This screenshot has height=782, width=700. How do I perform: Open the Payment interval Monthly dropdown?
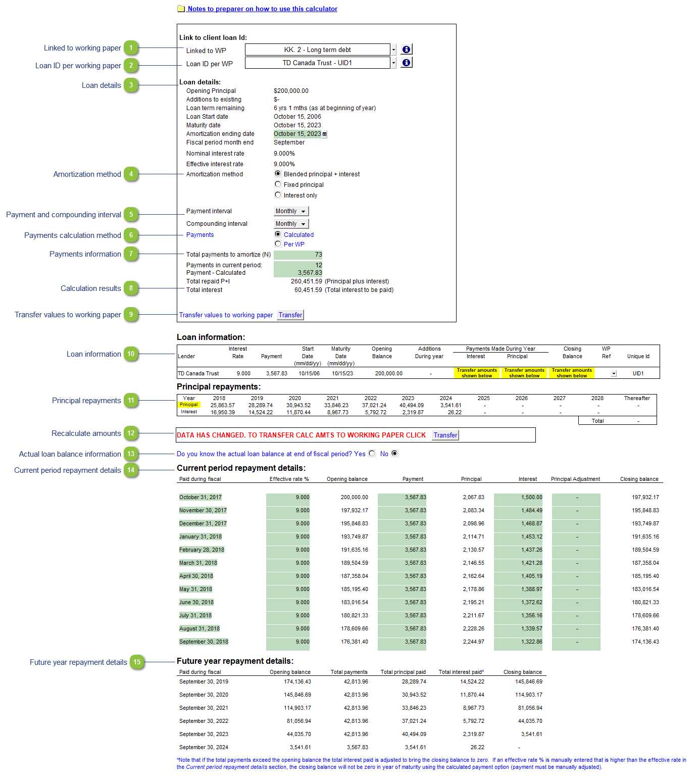click(x=303, y=212)
